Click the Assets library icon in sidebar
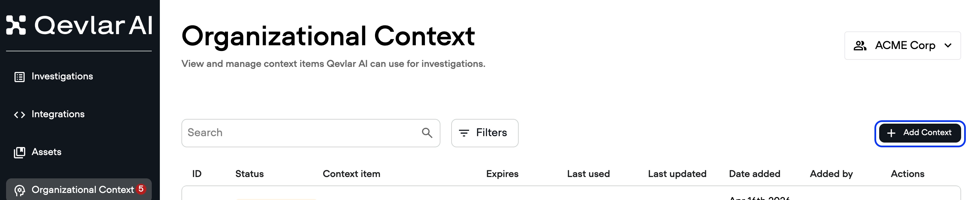Viewport: 980px width, 200px height. [x=20, y=152]
